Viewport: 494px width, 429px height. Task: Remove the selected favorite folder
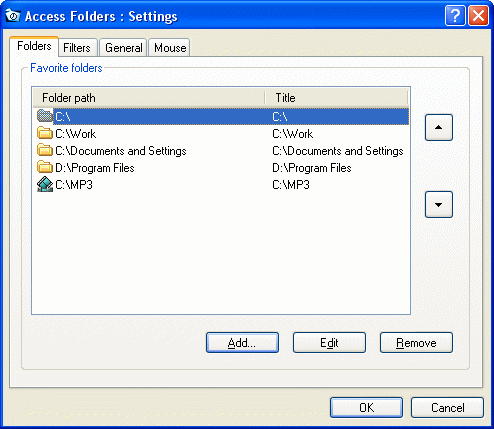[x=416, y=343]
